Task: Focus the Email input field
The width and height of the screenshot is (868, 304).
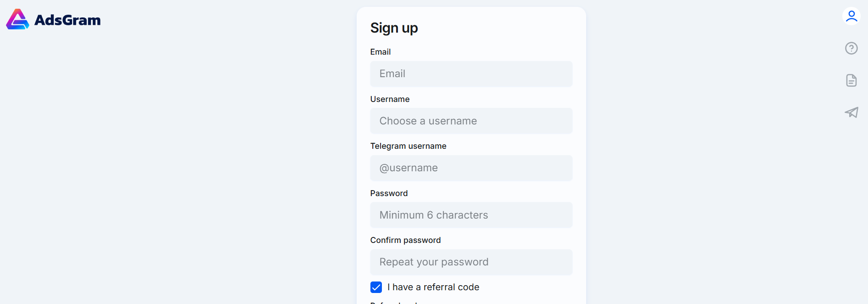Action: coord(471,74)
